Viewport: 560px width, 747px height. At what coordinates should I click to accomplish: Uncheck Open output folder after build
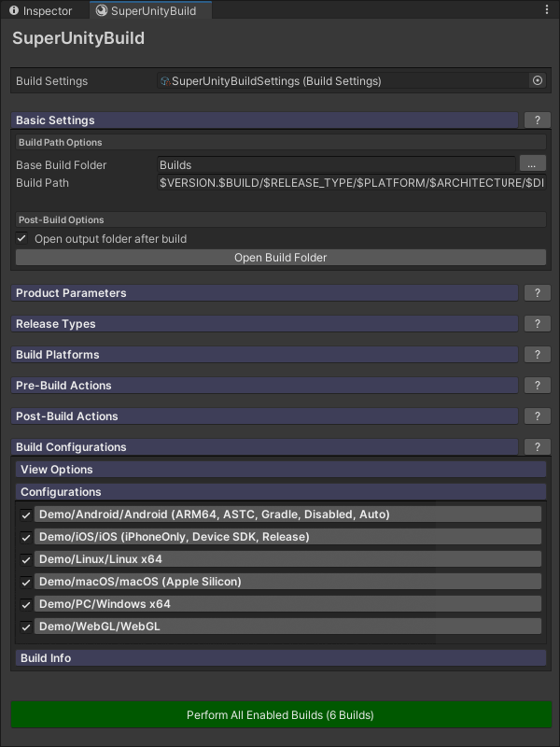pyautogui.click(x=21, y=239)
